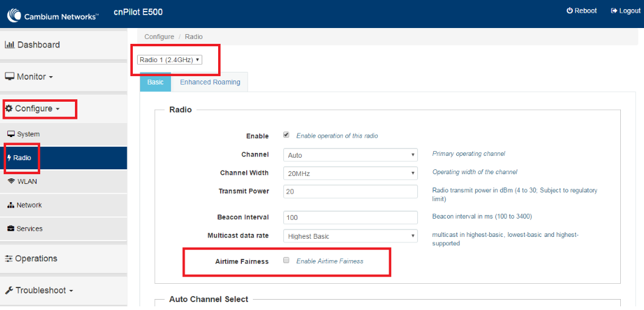
Task: Switch to the Enhanced Roaming tab
Action: pyautogui.click(x=210, y=82)
